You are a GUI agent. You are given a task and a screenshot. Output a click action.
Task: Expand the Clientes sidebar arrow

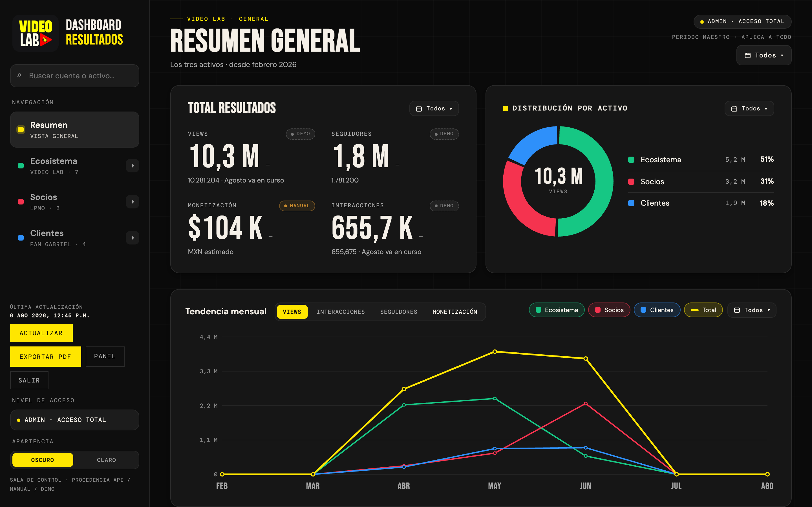tap(133, 238)
